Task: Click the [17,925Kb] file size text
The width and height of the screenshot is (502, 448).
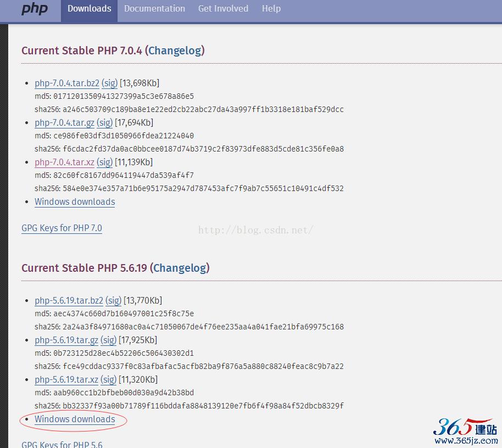Action: point(138,340)
